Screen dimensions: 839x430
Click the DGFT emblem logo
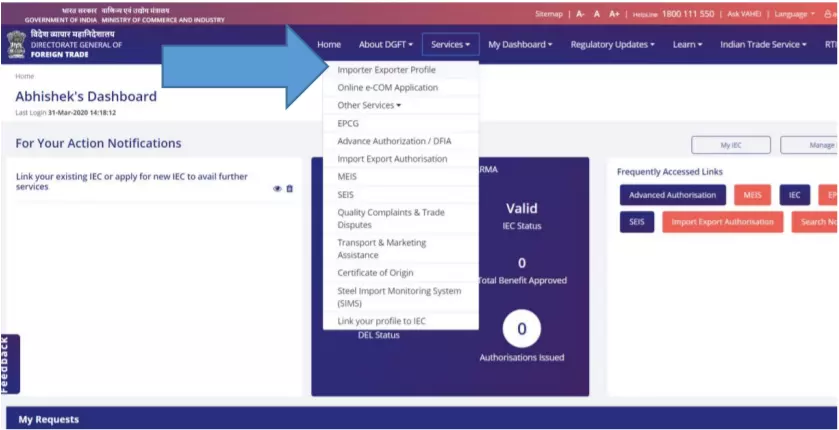(16, 44)
